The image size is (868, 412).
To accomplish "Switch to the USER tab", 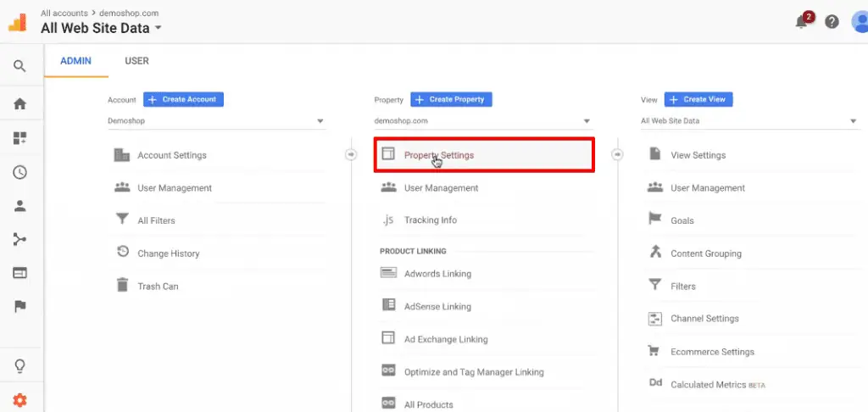I will coord(136,61).
